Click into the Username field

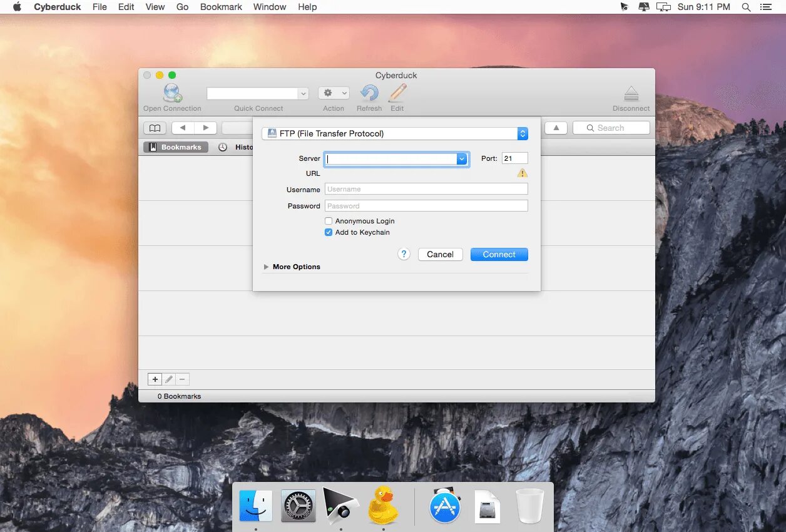point(426,189)
